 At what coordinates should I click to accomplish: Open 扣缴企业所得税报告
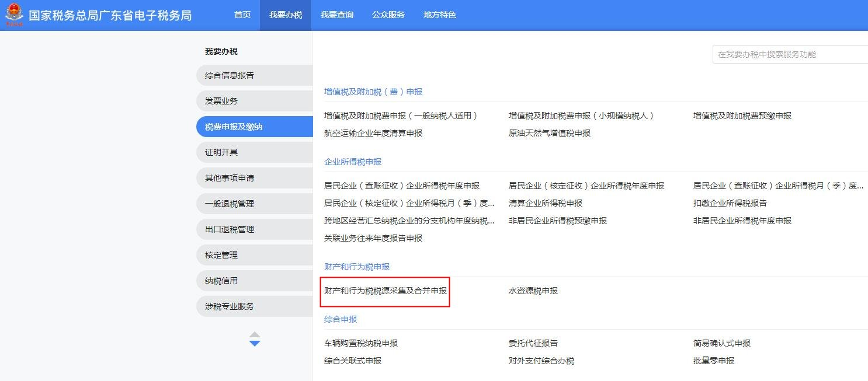click(730, 203)
